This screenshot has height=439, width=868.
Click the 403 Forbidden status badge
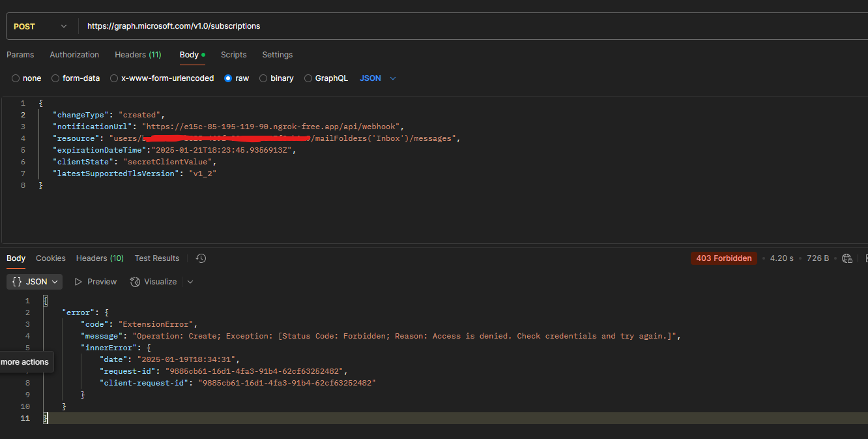[x=724, y=258]
